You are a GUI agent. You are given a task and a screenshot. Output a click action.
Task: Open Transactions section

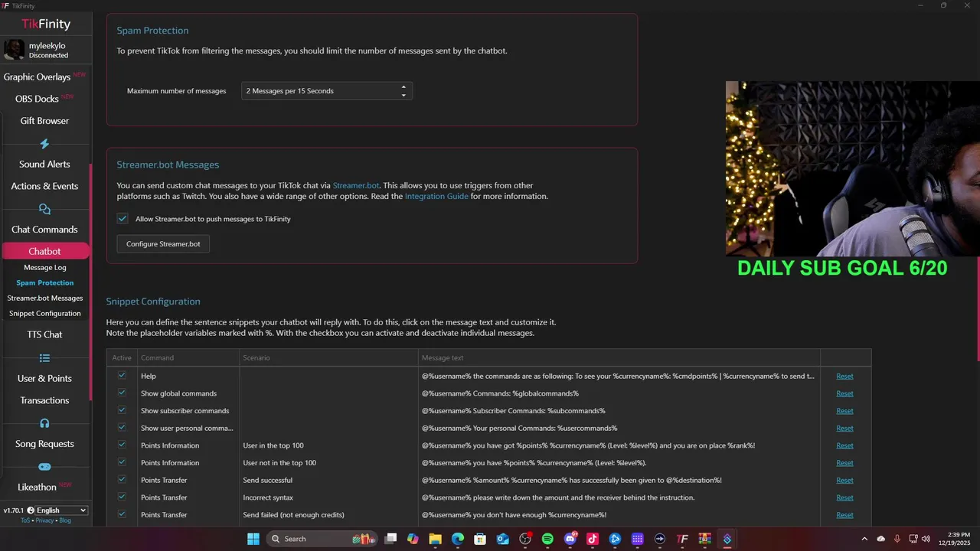44,400
